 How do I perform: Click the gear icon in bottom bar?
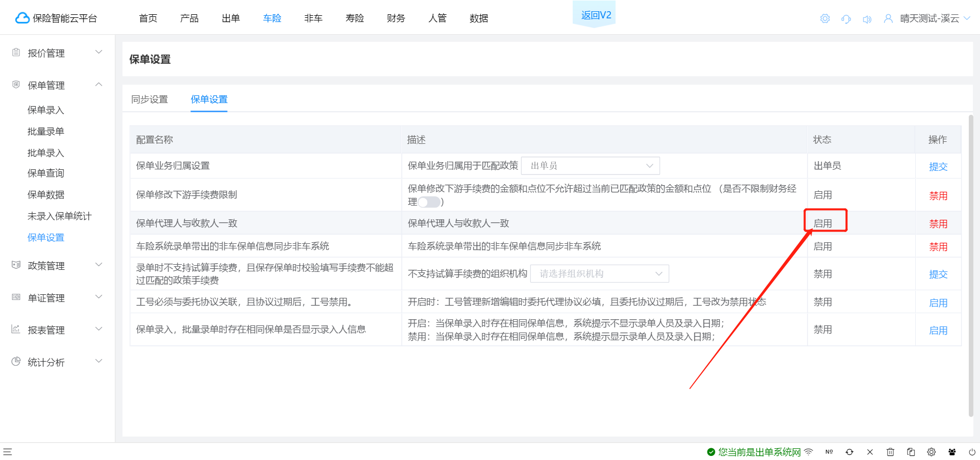pos(931,452)
